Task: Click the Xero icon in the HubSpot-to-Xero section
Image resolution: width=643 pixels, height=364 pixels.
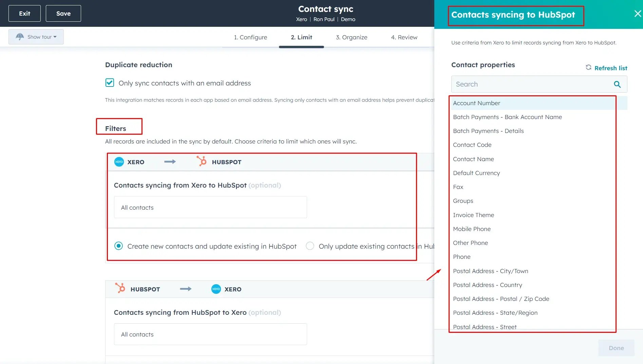Action: (216, 289)
